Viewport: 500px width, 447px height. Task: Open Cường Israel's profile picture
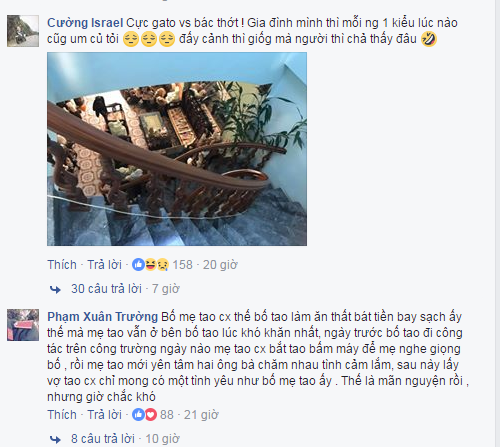(23, 31)
